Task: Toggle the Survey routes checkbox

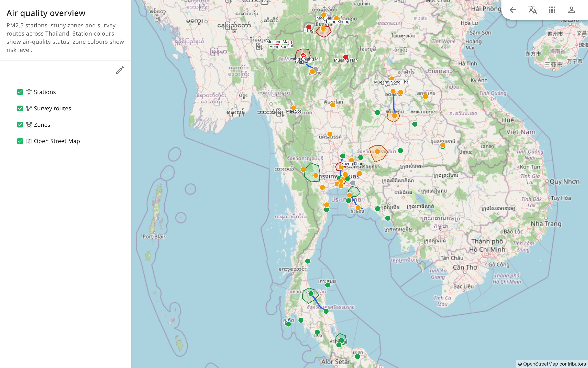Action: (20, 108)
